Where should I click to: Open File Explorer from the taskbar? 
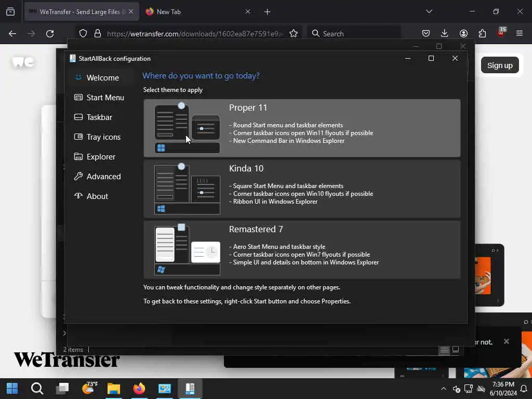pyautogui.click(x=114, y=389)
